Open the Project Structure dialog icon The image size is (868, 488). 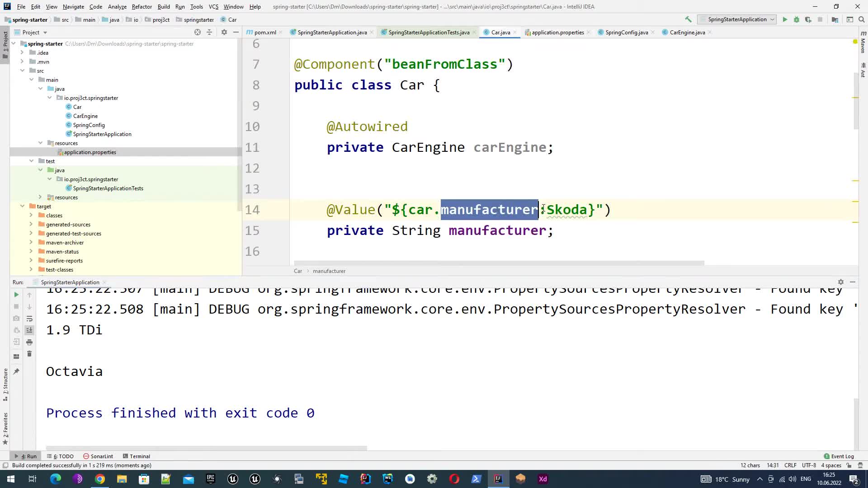pyautogui.click(x=835, y=19)
